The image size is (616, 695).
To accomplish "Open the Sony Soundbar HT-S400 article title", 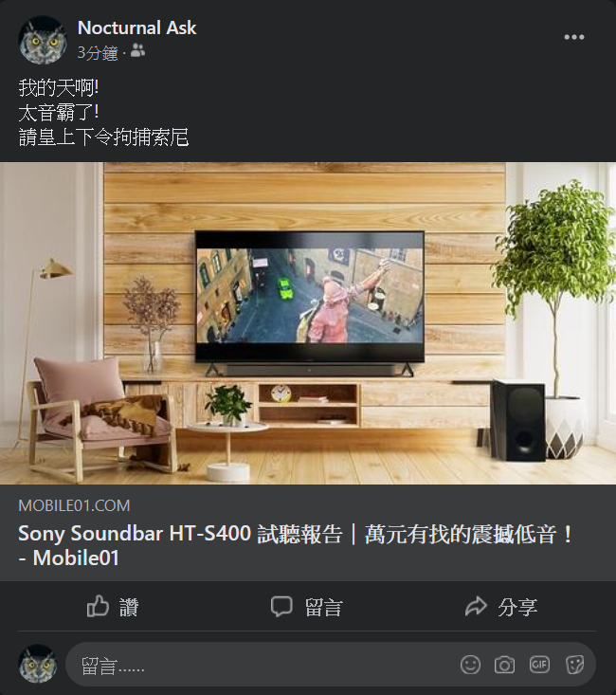I will click(x=295, y=545).
